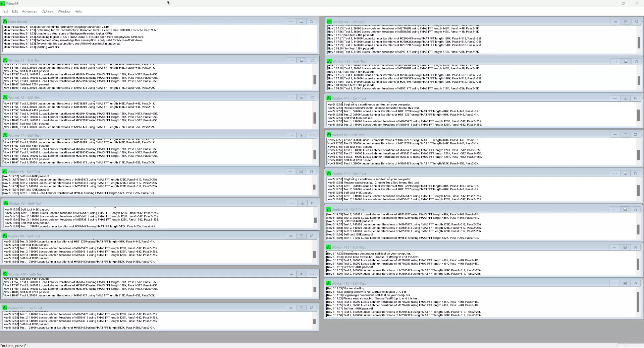Click the 'Main thread' title bar text

pos(17,22)
